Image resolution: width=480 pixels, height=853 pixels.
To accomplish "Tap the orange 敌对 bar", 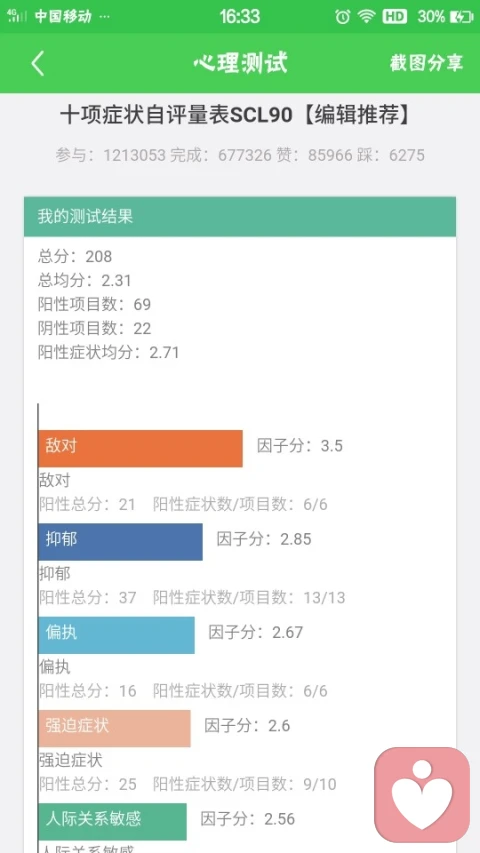I will pyautogui.click(x=140, y=448).
